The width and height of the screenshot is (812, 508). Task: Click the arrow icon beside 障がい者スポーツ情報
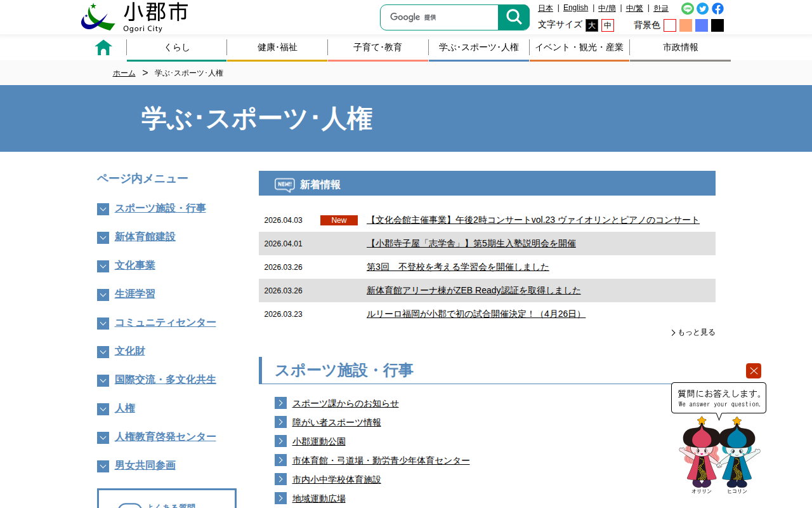coord(281,422)
